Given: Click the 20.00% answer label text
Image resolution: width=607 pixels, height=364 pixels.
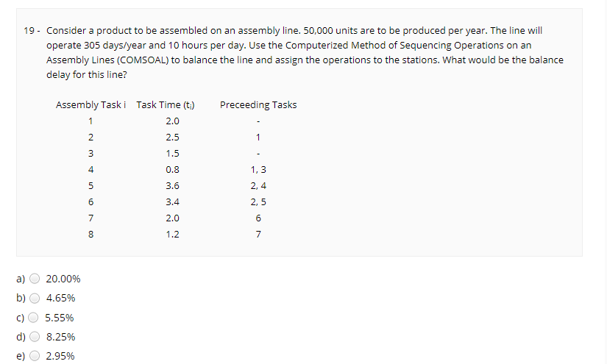Looking at the screenshot, I should point(63,279).
